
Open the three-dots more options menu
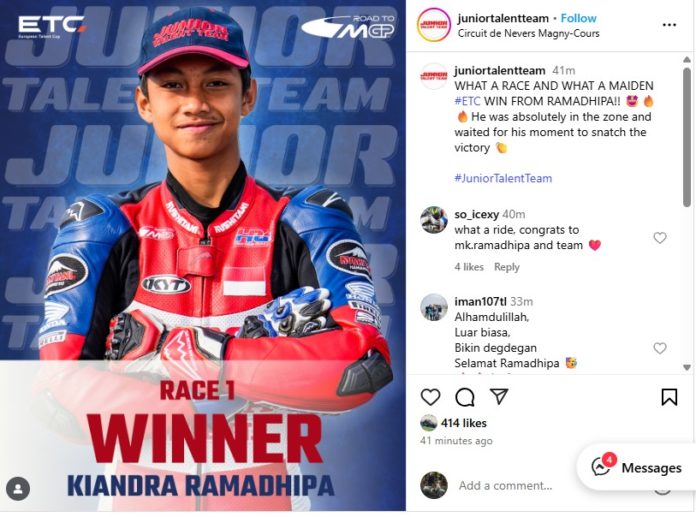click(669, 25)
